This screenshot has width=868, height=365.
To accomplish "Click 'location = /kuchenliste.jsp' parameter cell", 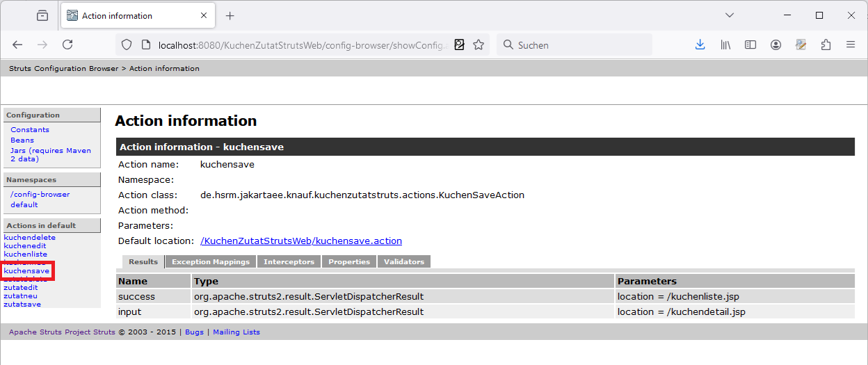I will 735,296.
